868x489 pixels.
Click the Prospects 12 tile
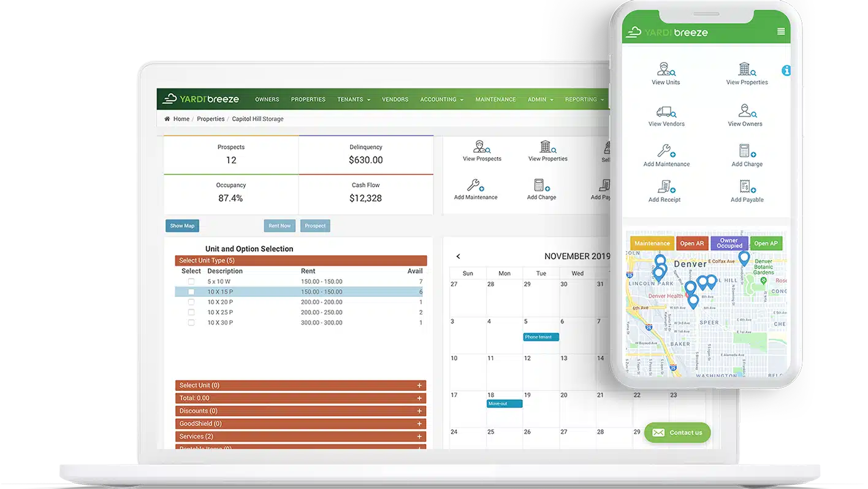231,155
